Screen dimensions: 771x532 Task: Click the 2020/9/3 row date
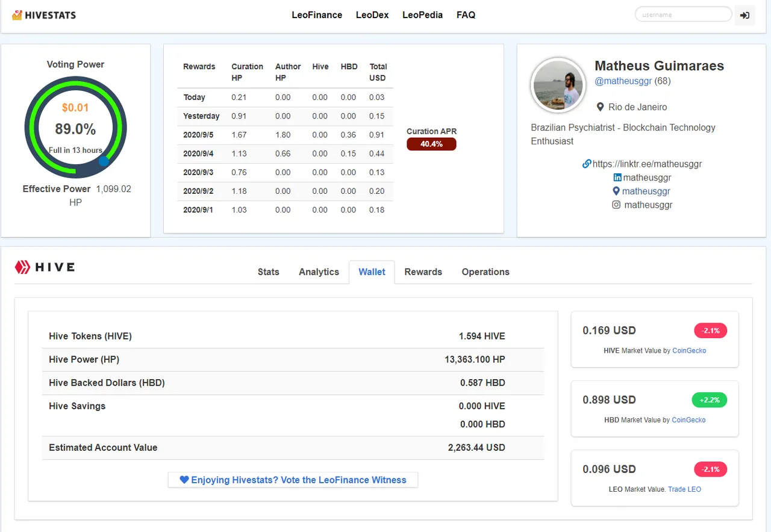(x=198, y=172)
